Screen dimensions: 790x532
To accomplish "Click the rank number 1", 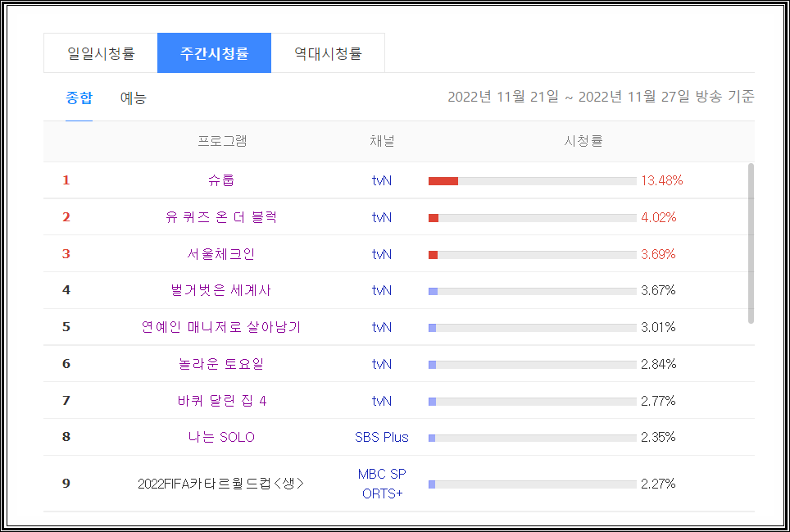I will point(66,180).
